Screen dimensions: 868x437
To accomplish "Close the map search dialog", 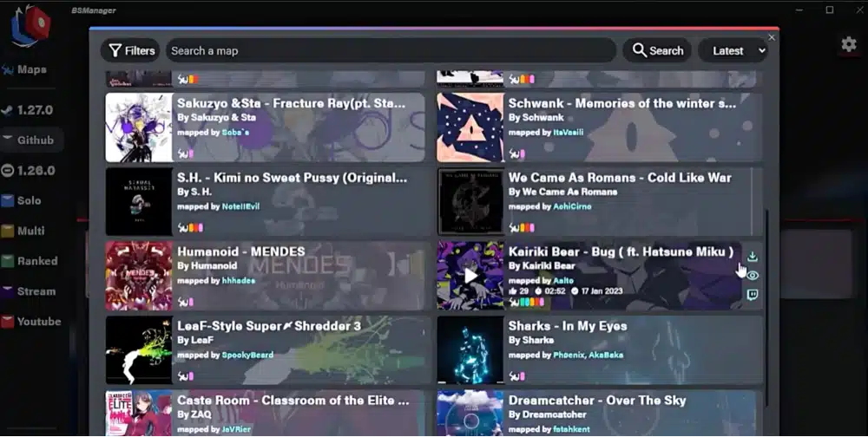I will pos(772,37).
